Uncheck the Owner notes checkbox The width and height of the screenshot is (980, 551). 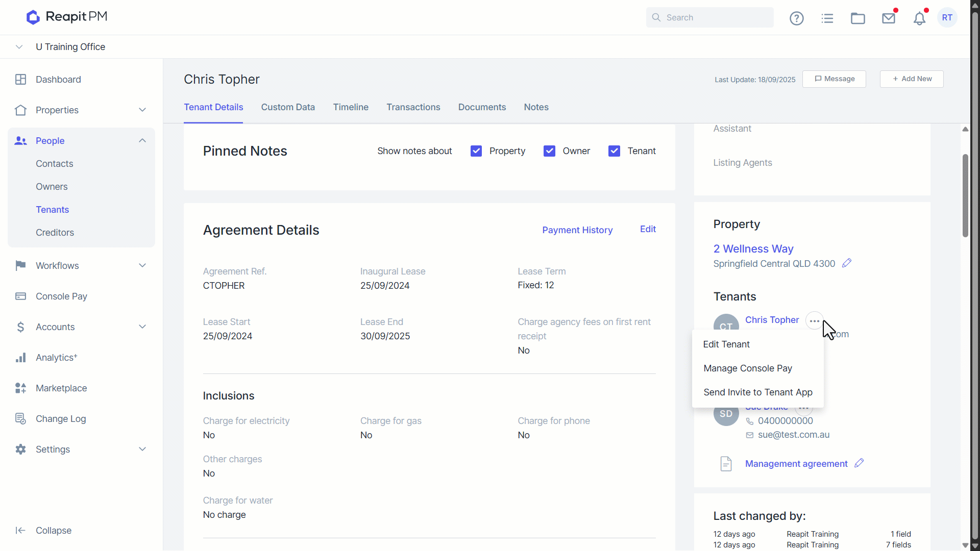coord(549,151)
